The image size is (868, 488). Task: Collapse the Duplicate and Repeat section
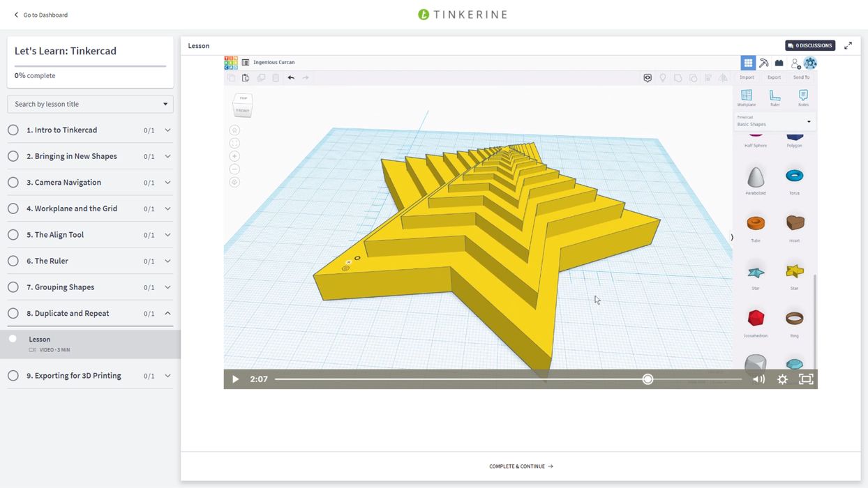point(167,313)
